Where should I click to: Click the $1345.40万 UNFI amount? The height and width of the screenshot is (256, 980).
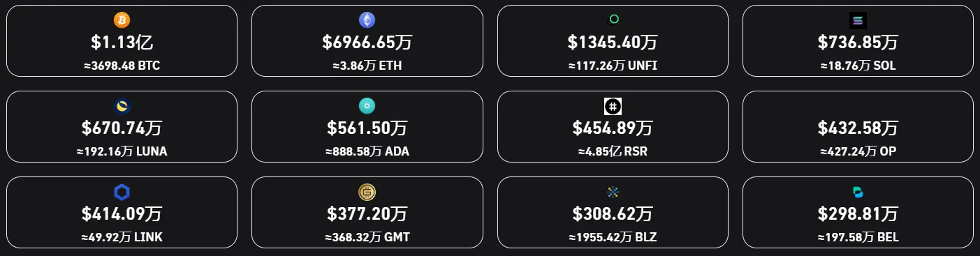click(x=613, y=43)
